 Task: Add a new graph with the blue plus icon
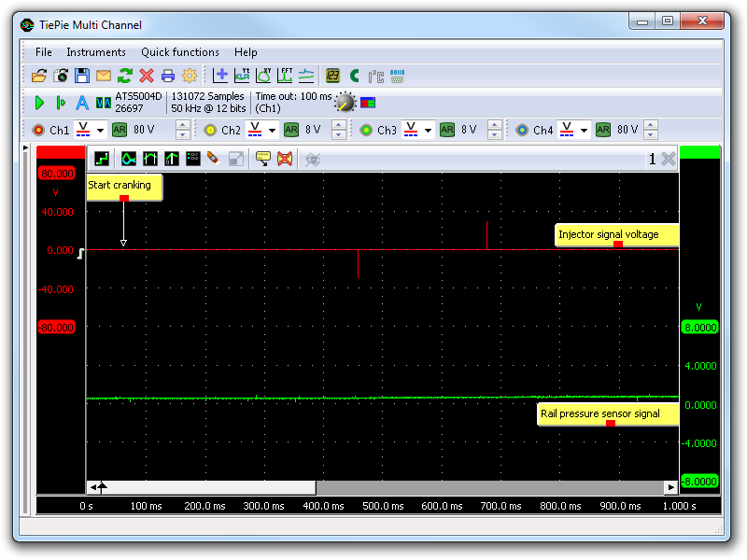pos(220,76)
